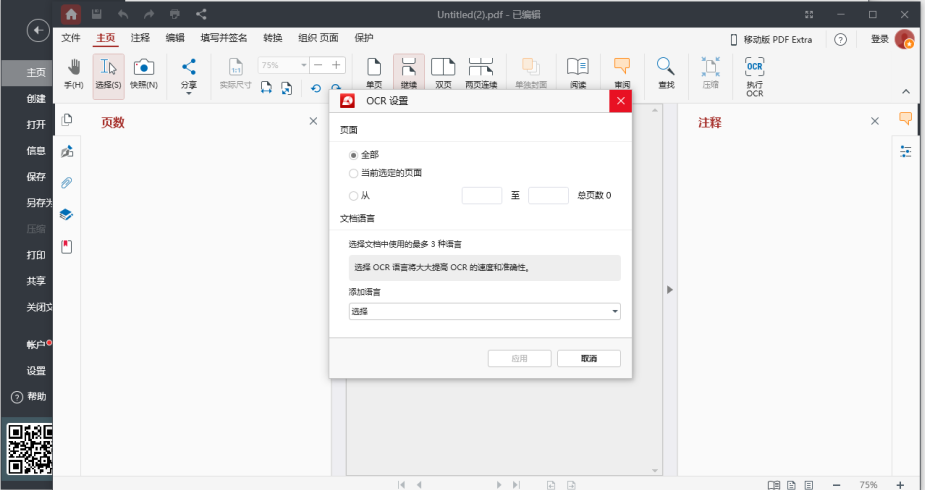
Task: Switch to 两页连续 two-page continuous view
Action: (481, 74)
